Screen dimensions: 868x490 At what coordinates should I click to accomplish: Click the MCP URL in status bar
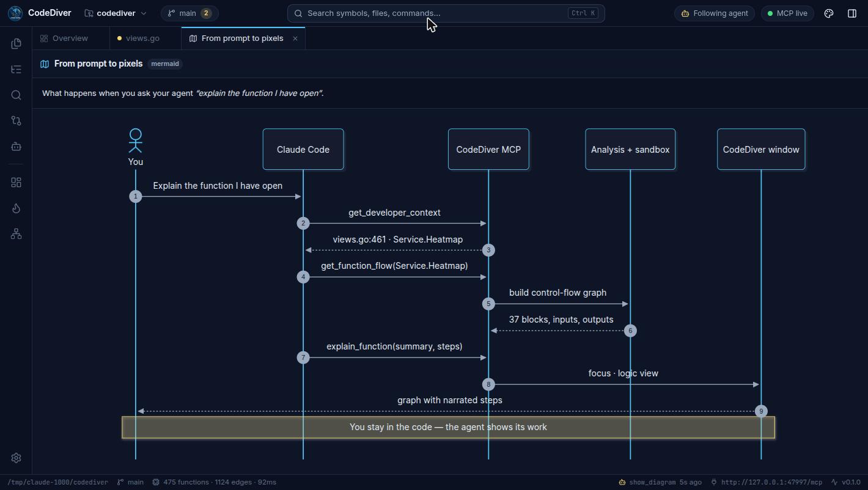pos(766,482)
